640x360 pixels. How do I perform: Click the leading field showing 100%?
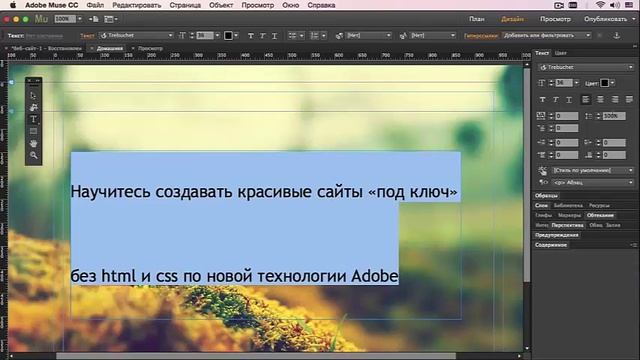pyautogui.click(x=614, y=116)
